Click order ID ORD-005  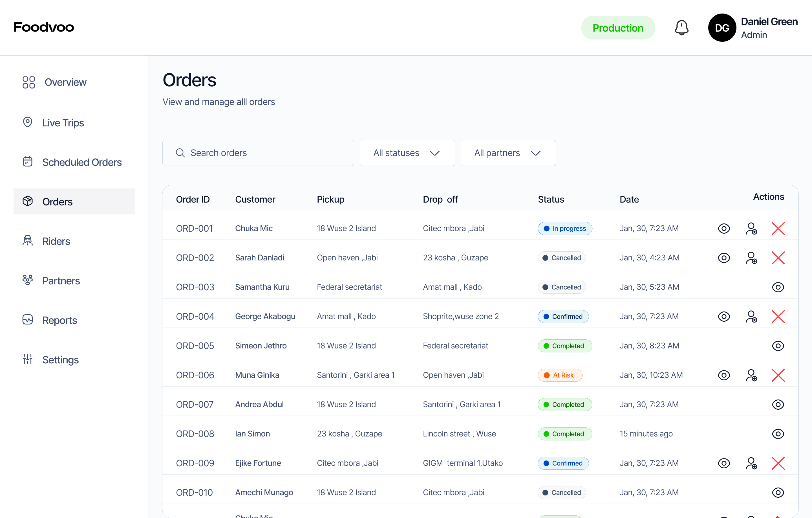click(x=195, y=346)
